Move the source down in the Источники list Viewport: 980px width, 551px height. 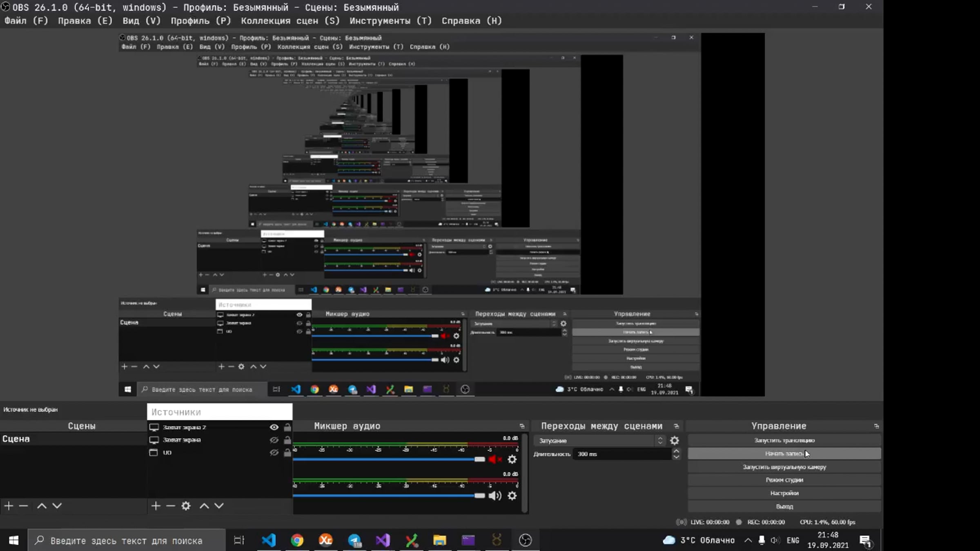(x=219, y=506)
